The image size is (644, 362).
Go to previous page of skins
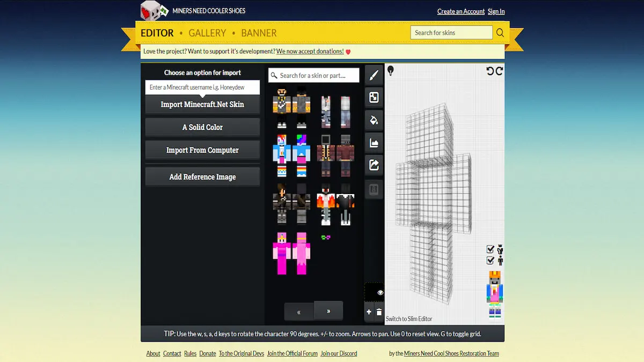298,312
